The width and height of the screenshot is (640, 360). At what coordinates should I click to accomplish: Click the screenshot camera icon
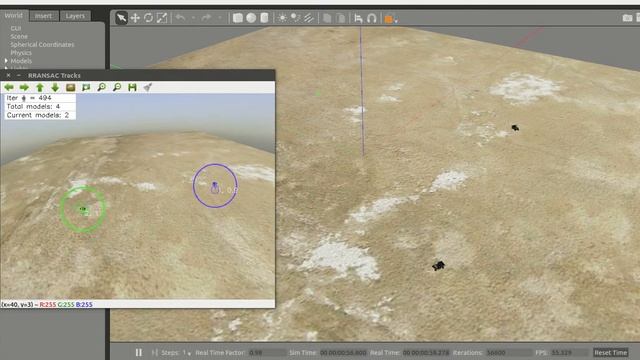[627, 18]
